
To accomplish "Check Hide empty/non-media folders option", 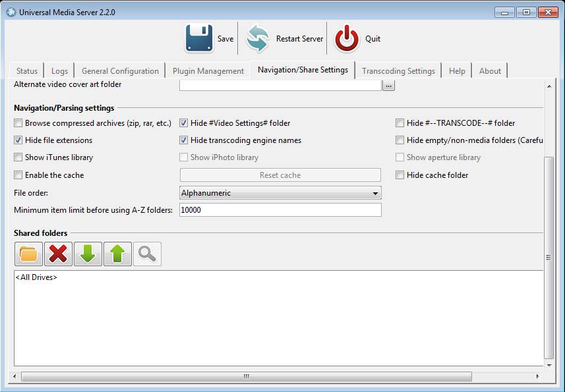I will 400,140.
